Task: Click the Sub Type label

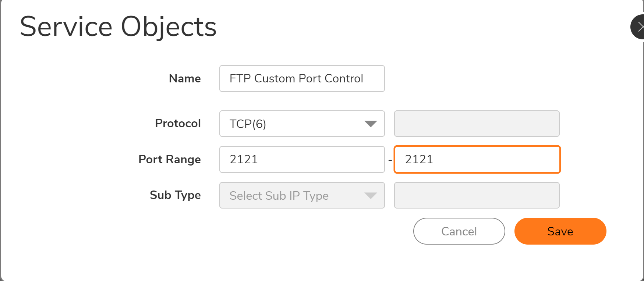Action: [x=175, y=195]
